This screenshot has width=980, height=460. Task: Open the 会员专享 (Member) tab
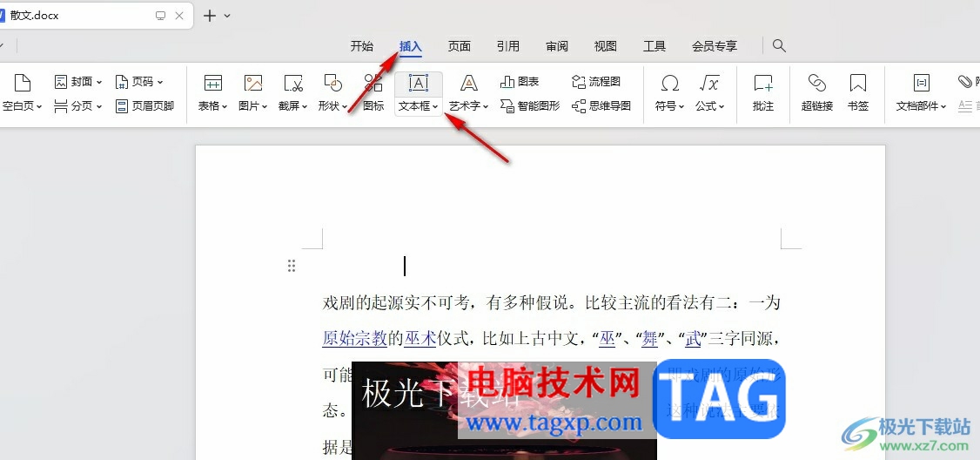click(x=715, y=45)
